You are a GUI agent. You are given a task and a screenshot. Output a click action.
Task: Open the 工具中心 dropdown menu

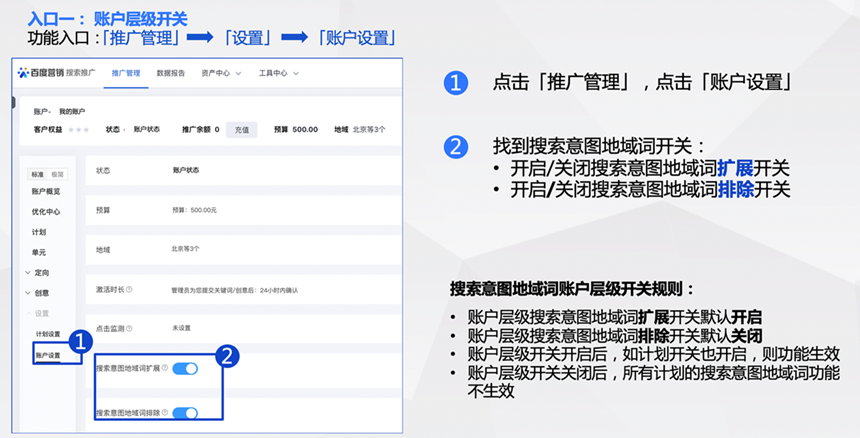pyautogui.click(x=278, y=73)
